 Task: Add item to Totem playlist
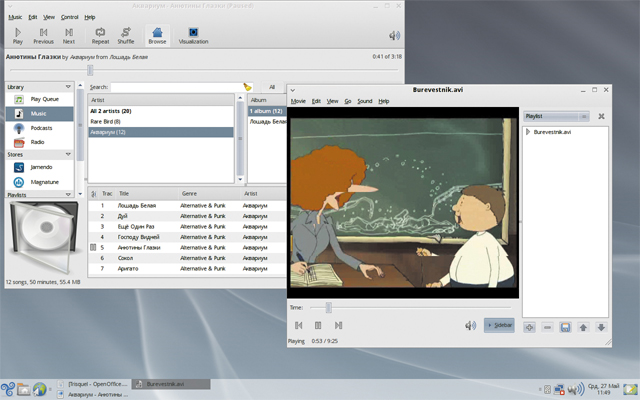pos(529,327)
